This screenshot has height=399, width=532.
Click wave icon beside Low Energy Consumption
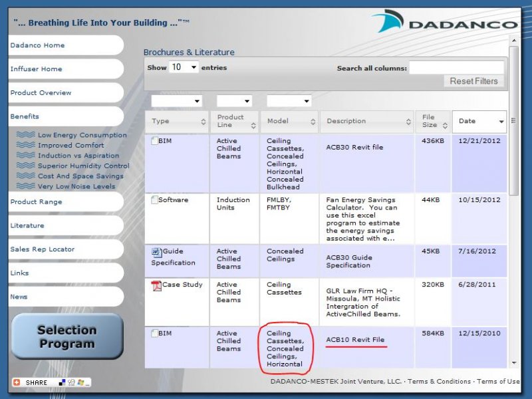click(26, 135)
